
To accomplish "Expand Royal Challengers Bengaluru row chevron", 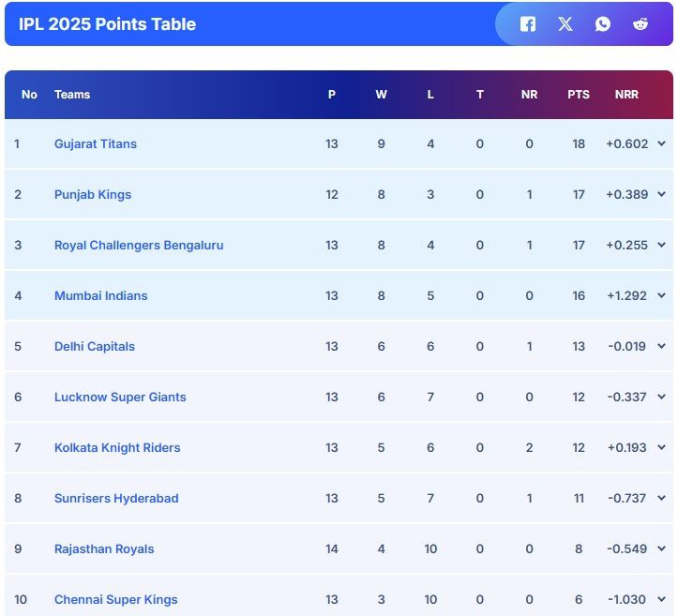I will click(661, 245).
